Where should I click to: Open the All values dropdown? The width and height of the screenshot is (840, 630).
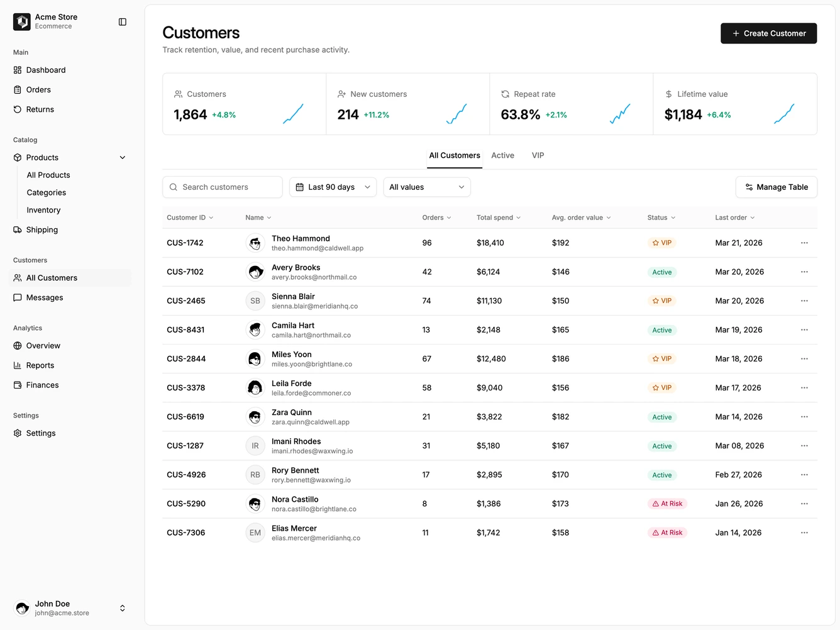tap(427, 187)
